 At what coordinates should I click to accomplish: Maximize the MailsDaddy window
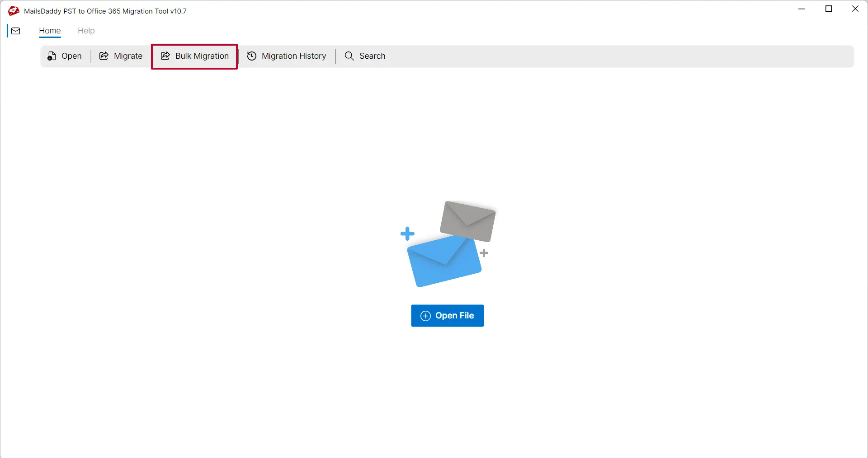(x=829, y=9)
